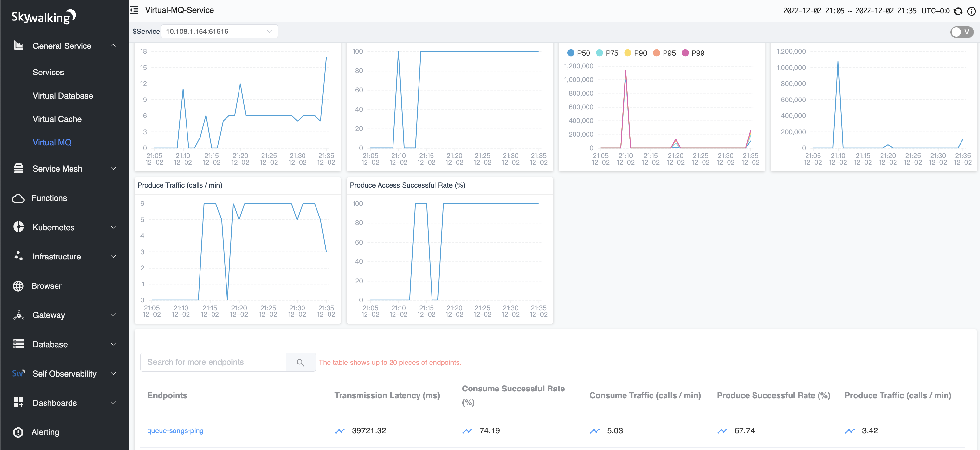Click the refresh icon beside the time range
980x450 pixels.
[958, 11]
